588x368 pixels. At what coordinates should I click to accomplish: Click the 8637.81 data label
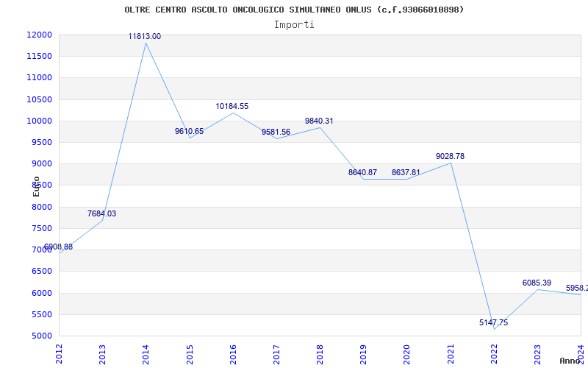click(406, 173)
